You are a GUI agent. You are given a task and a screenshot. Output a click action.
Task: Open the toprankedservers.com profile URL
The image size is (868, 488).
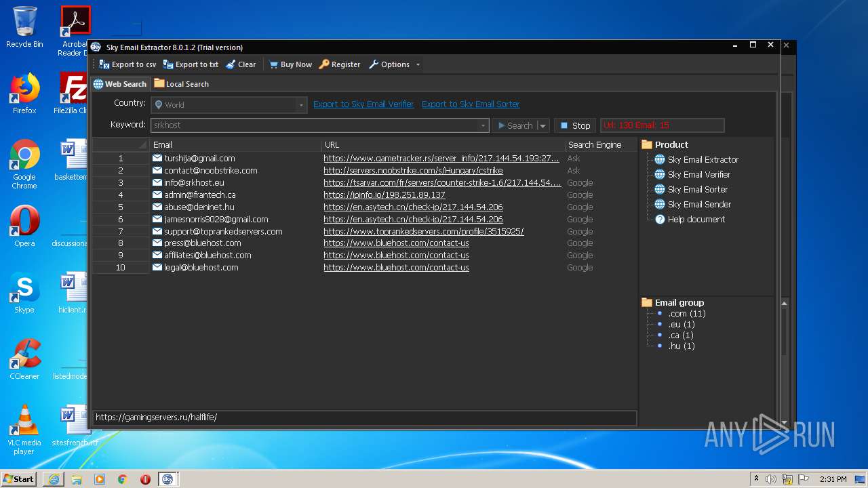pyautogui.click(x=424, y=231)
